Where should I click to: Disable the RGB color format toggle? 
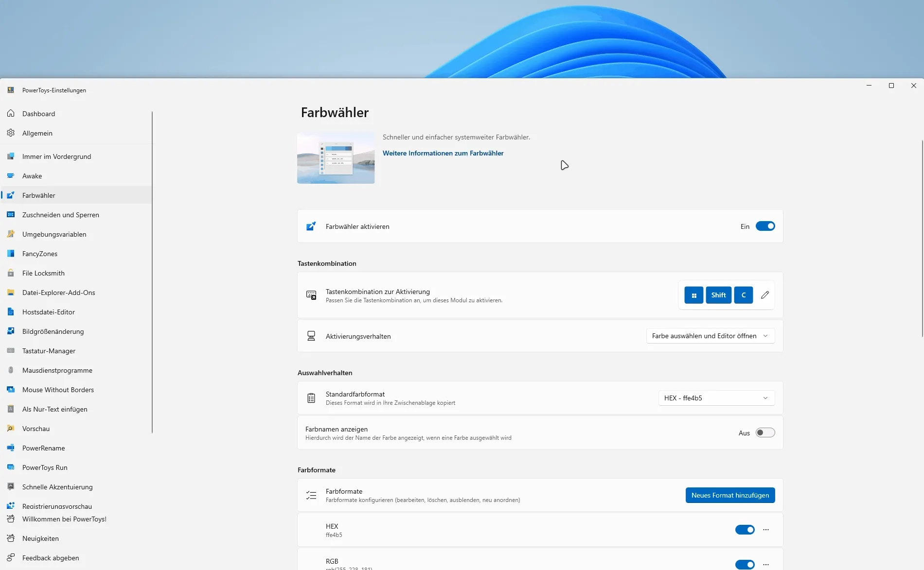point(745,564)
